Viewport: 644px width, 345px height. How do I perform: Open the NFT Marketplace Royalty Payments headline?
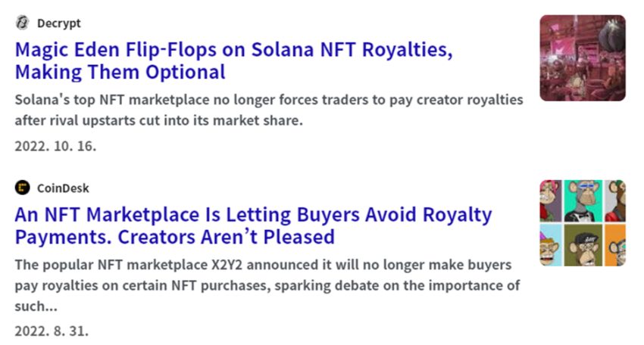click(253, 225)
